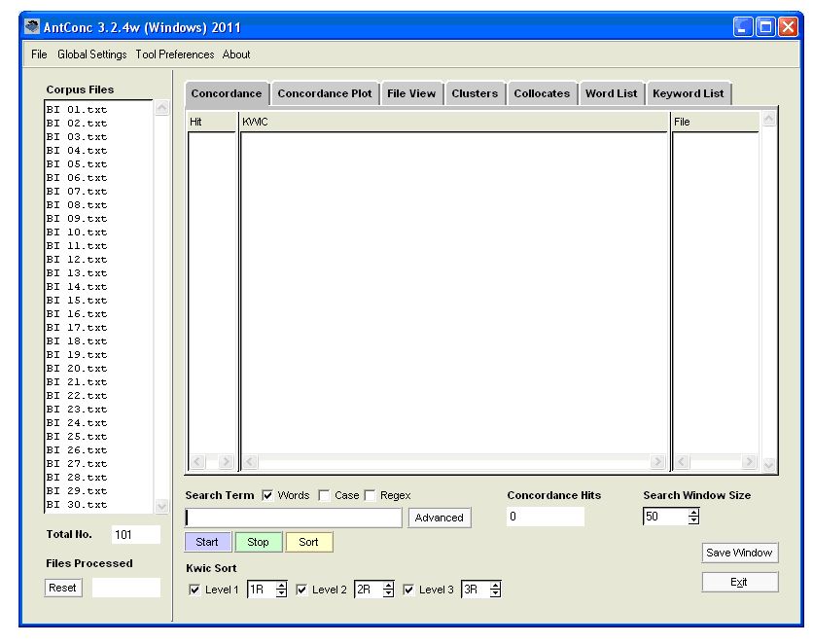Switch to the File View tab
This screenshot has width=813, height=644.
[x=411, y=93]
